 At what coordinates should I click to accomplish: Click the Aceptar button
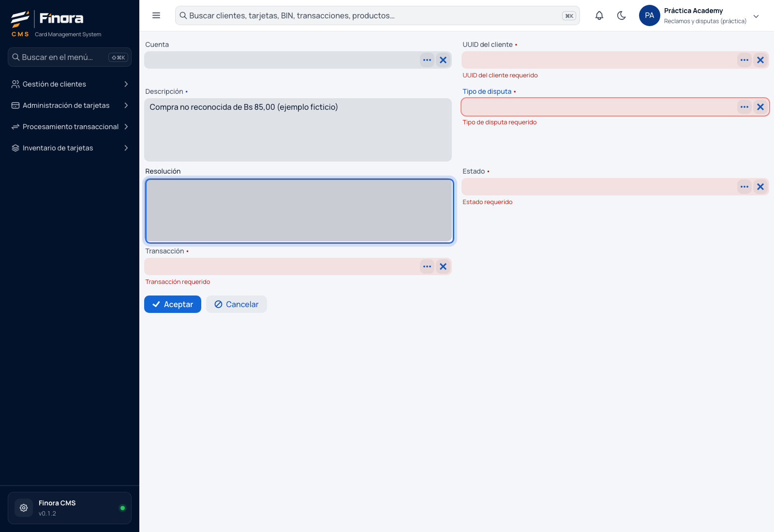(173, 304)
